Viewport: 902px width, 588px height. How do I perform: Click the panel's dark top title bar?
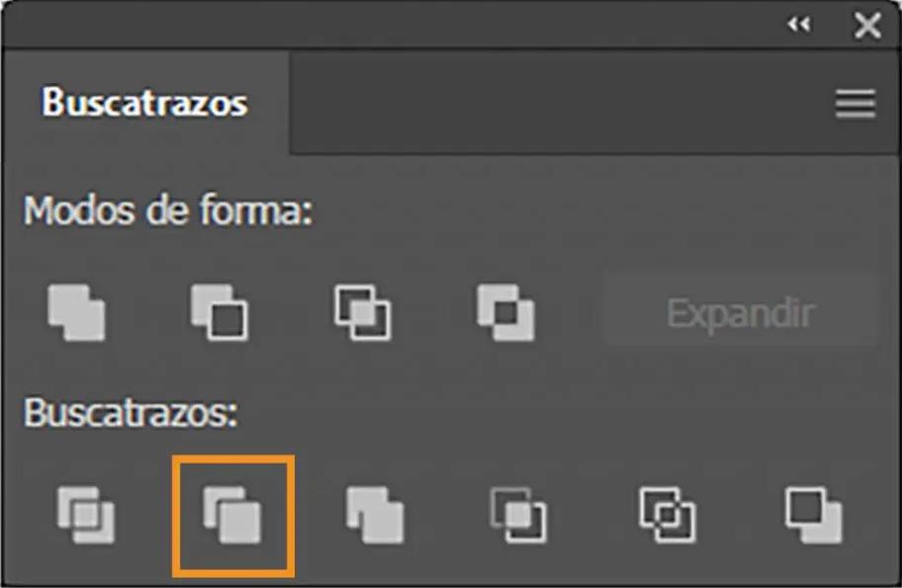point(392,24)
